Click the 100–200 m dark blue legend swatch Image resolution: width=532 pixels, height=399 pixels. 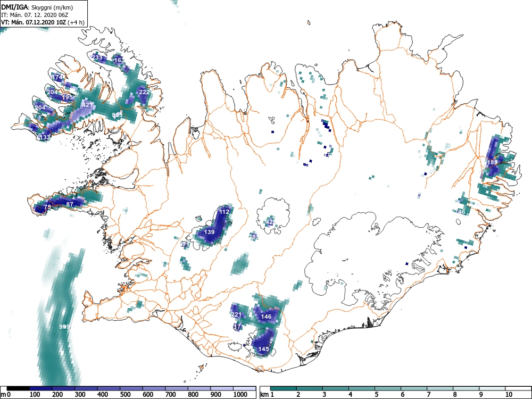tap(41, 388)
